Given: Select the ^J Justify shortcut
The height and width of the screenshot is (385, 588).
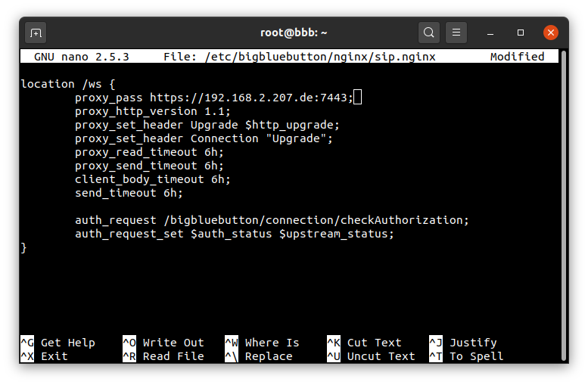Looking at the screenshot, I should [x=463, y=342].
